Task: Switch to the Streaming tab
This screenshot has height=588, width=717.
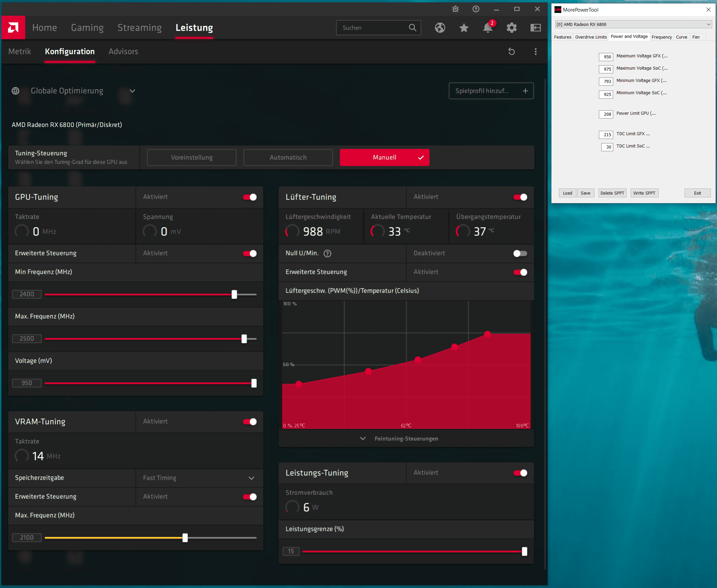Action: click(140, 28)
